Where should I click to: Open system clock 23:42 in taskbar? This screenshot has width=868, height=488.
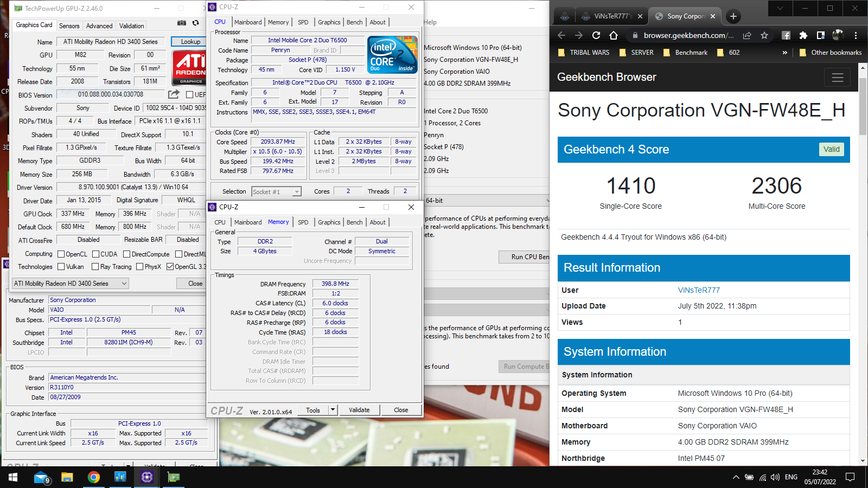click(x=820, y=477)
